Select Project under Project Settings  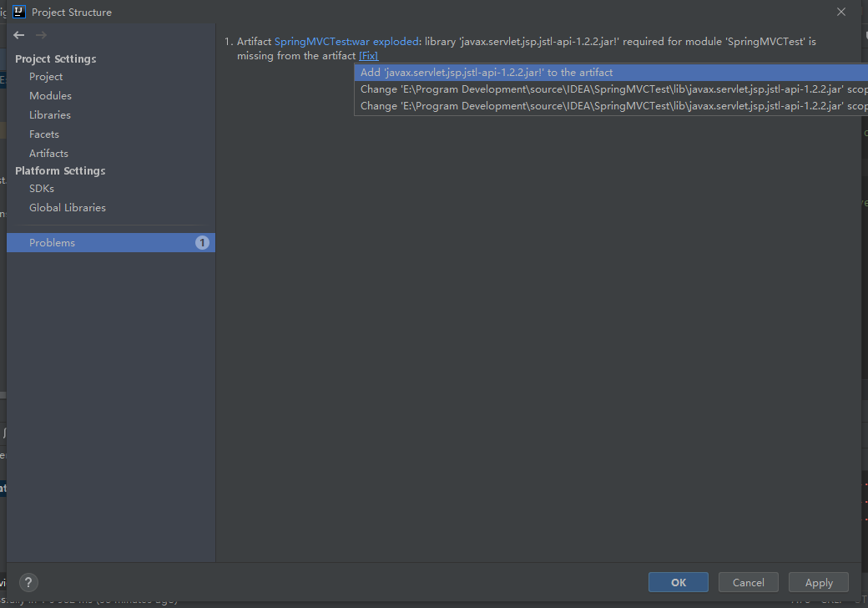(x=46, y=76)
